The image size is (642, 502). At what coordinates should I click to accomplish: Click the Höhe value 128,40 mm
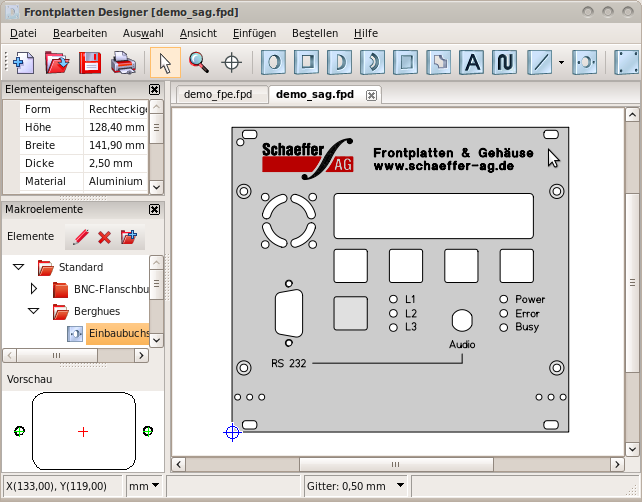click(116, 127)
